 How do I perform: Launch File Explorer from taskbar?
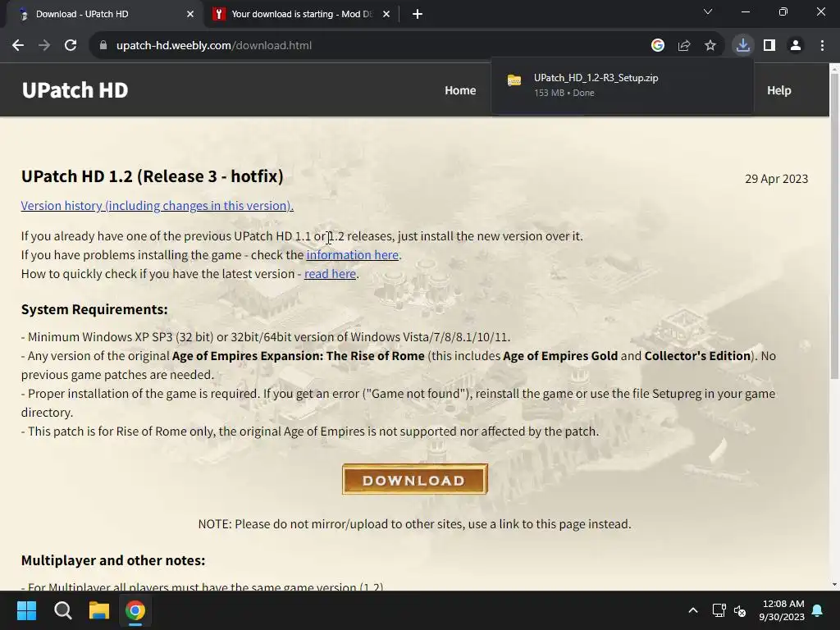[99, 610]
